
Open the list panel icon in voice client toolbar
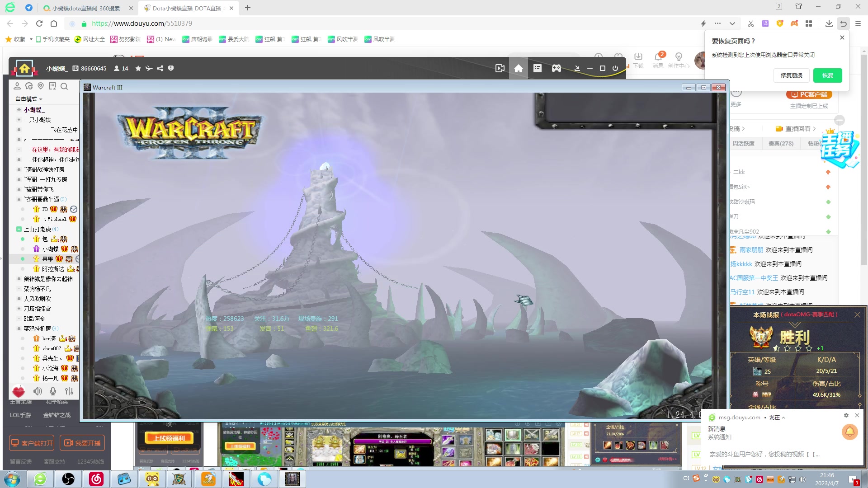(x=538, y=68)
